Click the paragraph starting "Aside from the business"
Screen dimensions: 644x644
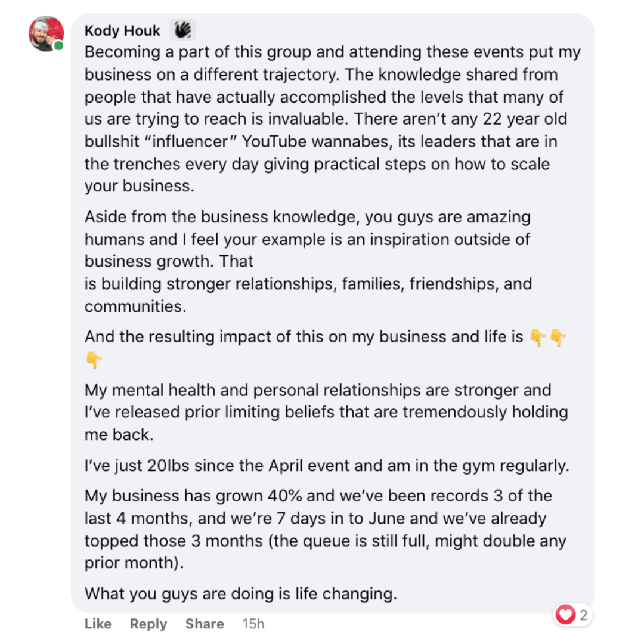308,261
